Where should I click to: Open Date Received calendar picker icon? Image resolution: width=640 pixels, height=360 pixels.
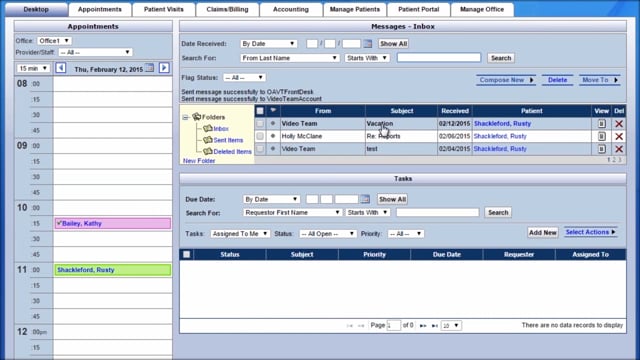367,44
